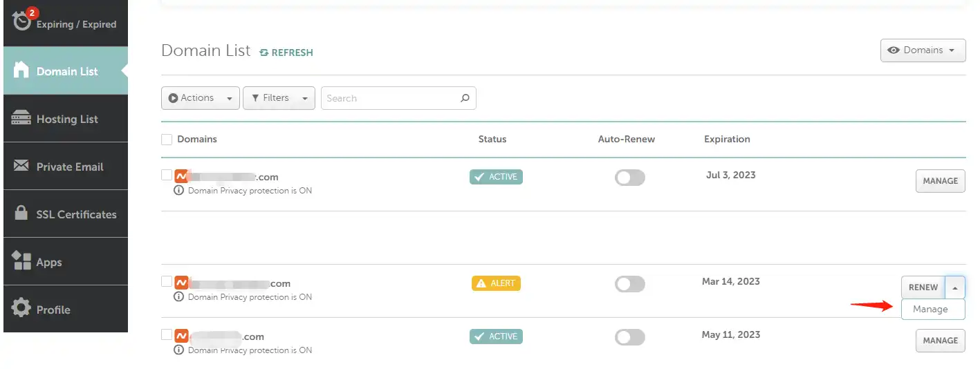This screenshot has width=980, height=369.
Task: Click the Status column header
Action: click(x=492, y=139)
